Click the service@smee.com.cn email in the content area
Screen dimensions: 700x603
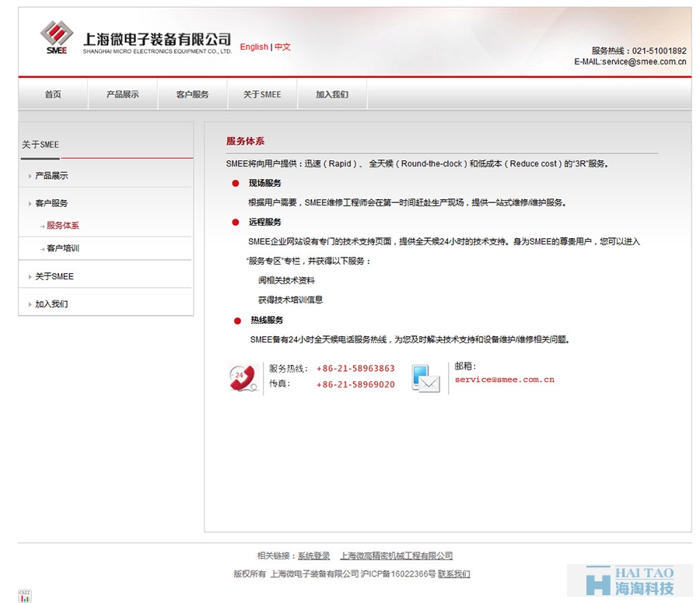click(x=505, y=380)
